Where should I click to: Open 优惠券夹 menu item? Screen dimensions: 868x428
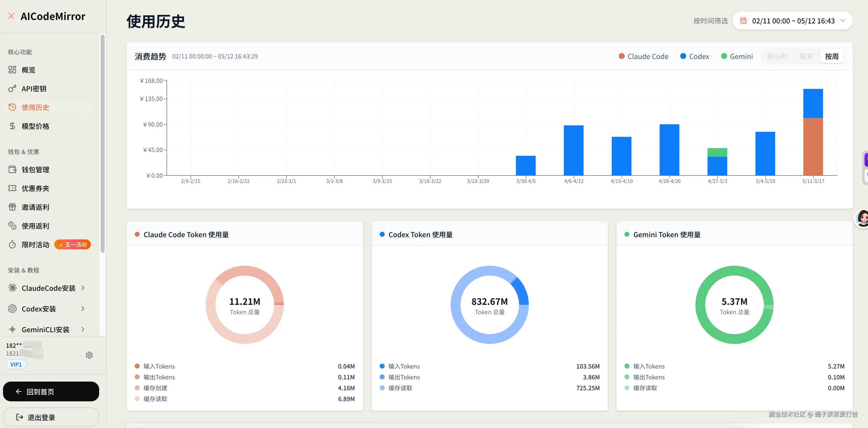coord(50,188)
